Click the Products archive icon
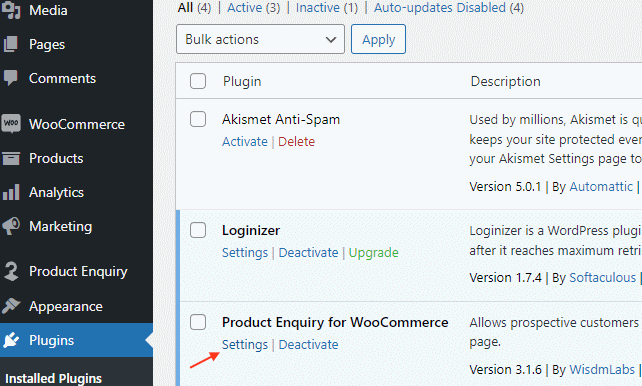The height and width of the screenshot is (386, 642). click(11, 158)
